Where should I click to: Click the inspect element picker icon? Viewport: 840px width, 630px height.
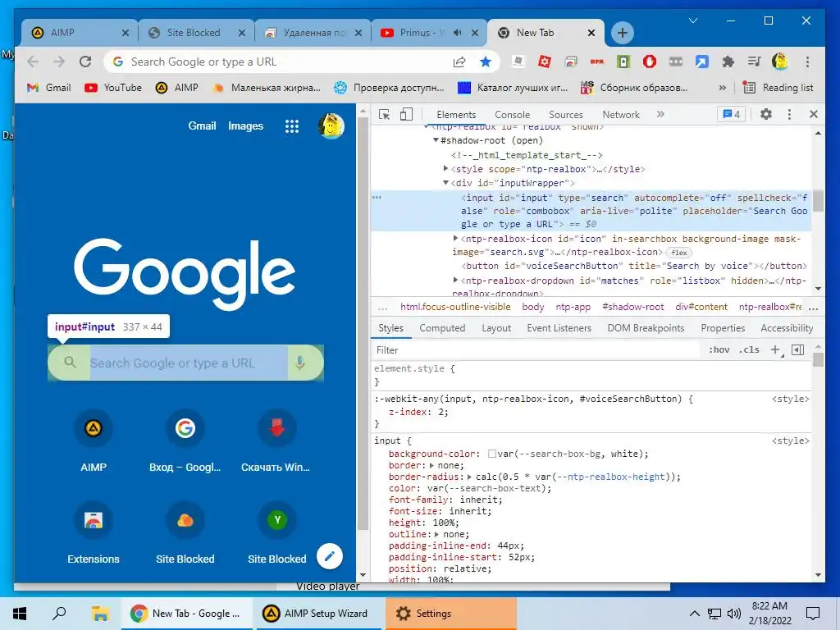click(384, 114)
